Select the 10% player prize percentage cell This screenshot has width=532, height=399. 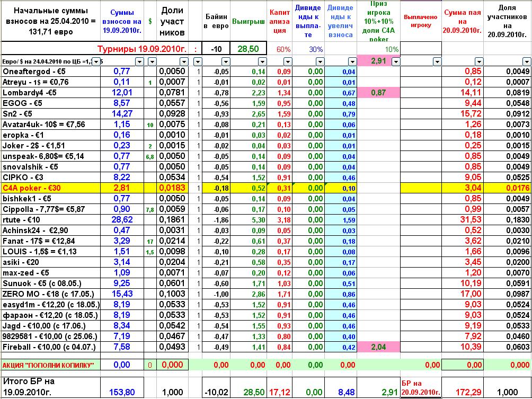tap(379, 49)
